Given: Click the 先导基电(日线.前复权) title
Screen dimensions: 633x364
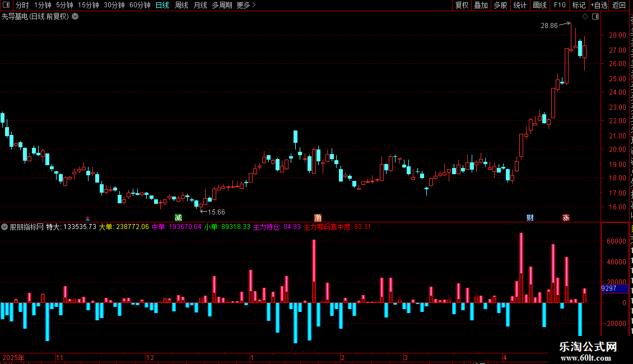Looking at the screenshot, I should 35,17.
